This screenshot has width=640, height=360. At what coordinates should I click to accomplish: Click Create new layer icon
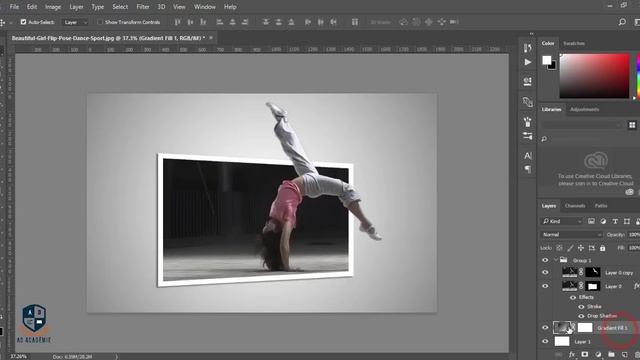(x=624, y=354)
